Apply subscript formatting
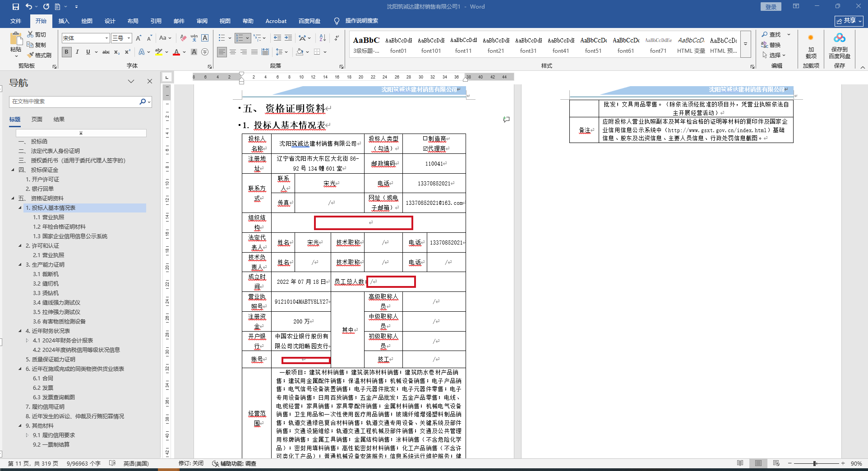The width and height of the screenshot is (868, 471). [x=117, y=52]
